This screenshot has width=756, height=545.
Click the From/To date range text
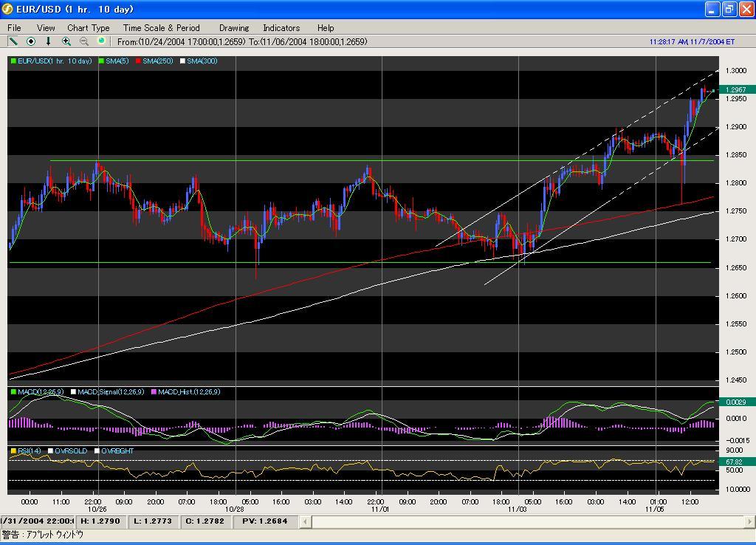[242, 42]
